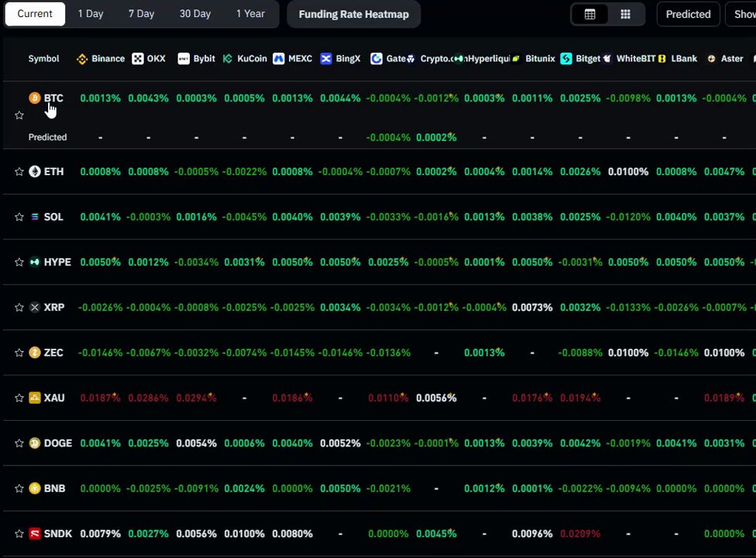756x558 pixels.
Task: Toggle the favorite star for HYPE
Action: [19, 263]
